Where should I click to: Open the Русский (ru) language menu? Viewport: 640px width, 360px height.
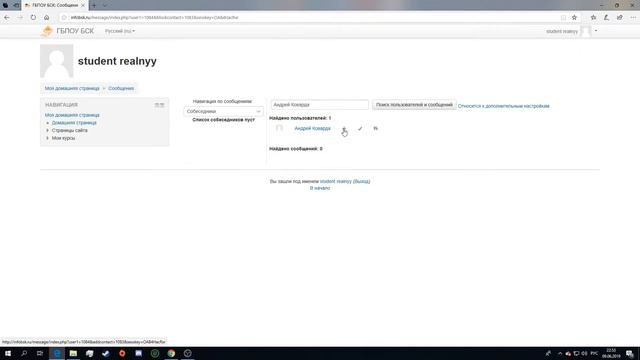coord(120,31)
